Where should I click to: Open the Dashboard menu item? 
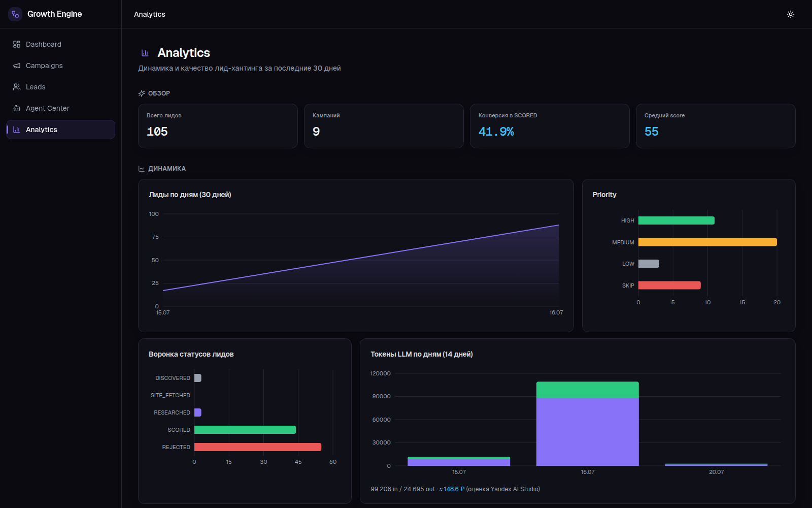pyautogui.click(x=60, y=44)
